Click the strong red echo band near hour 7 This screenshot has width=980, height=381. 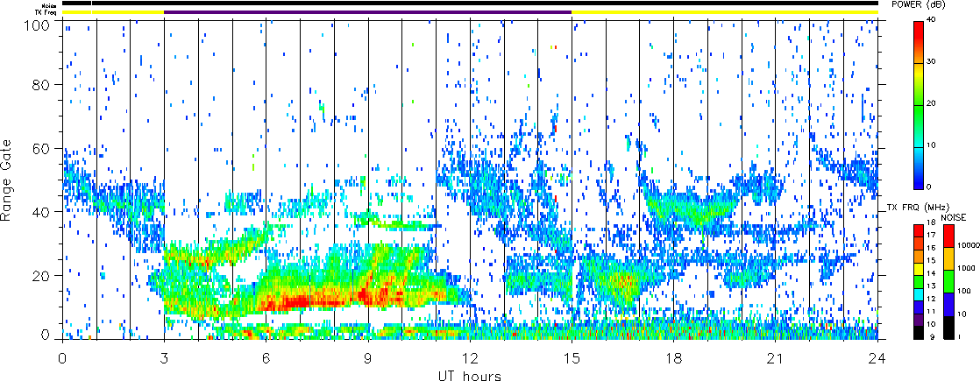tap(300, 302)
